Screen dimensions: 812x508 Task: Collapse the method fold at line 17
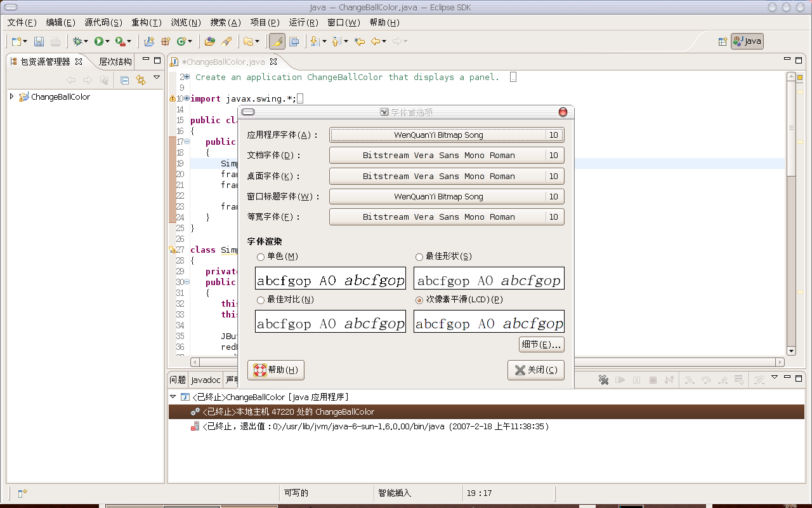(x=187, y=142)
